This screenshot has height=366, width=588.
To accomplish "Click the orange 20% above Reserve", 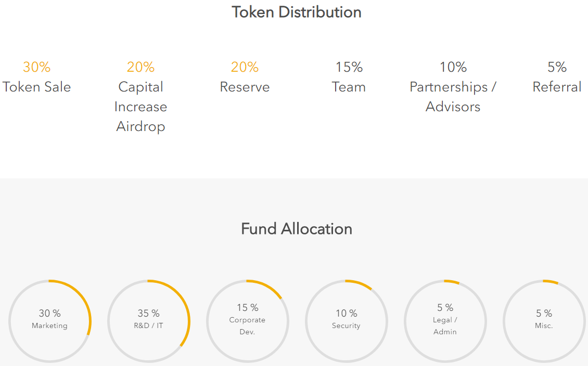I will (x=245, y=67).
